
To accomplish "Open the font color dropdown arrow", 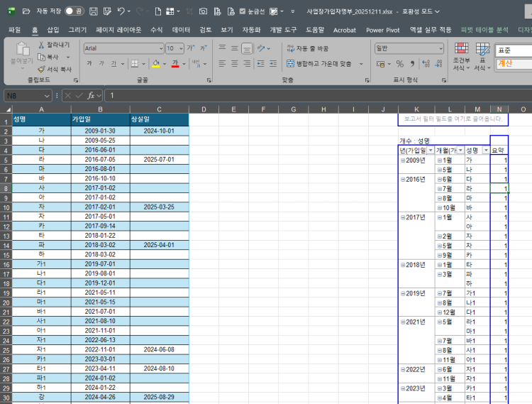I will pos(184,63).
